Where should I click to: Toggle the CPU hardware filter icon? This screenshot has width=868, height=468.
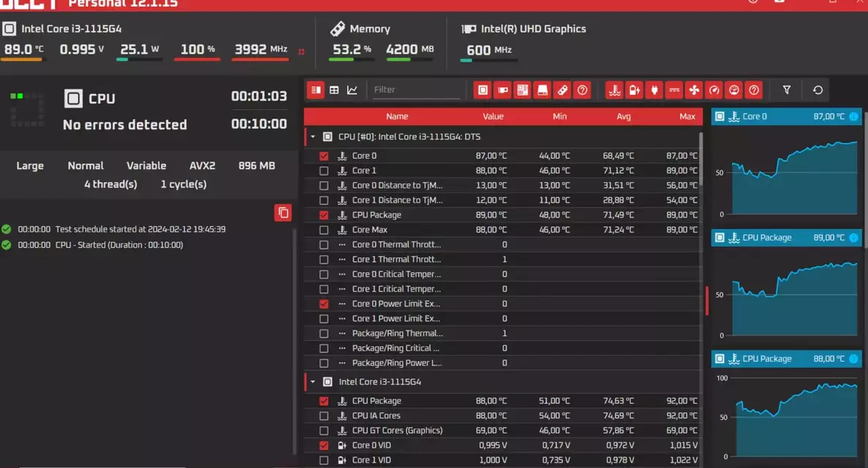tap(483, 90)
